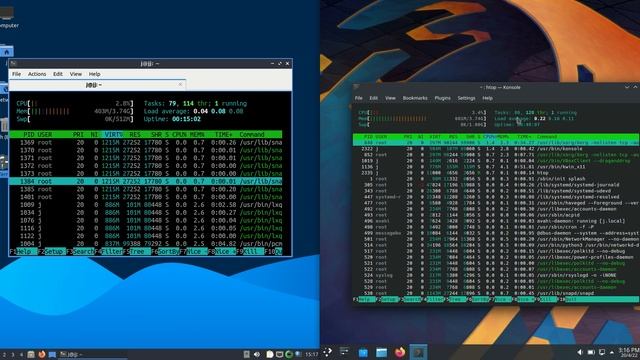Click the display icon in the KDE system tray
The width and height of the screenshot is (640, 360).
point(602,352)
